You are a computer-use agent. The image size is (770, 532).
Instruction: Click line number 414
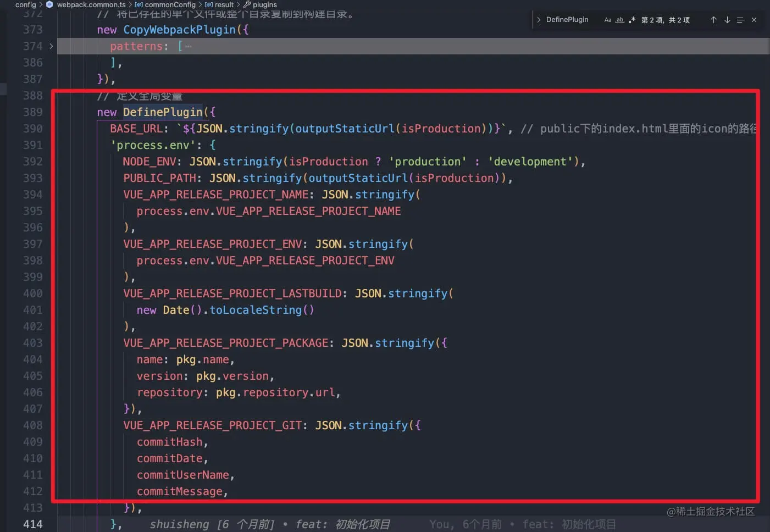pos(32,524)
